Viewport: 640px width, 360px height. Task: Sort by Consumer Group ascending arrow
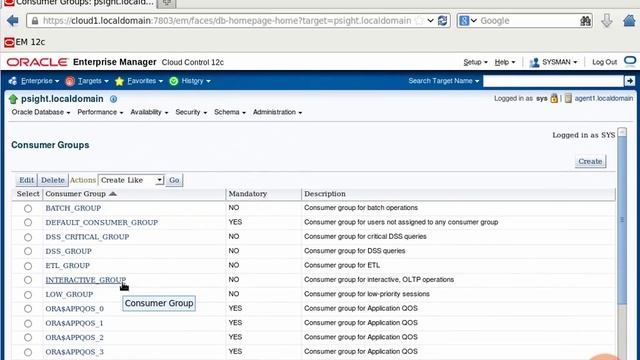(113, 193)
